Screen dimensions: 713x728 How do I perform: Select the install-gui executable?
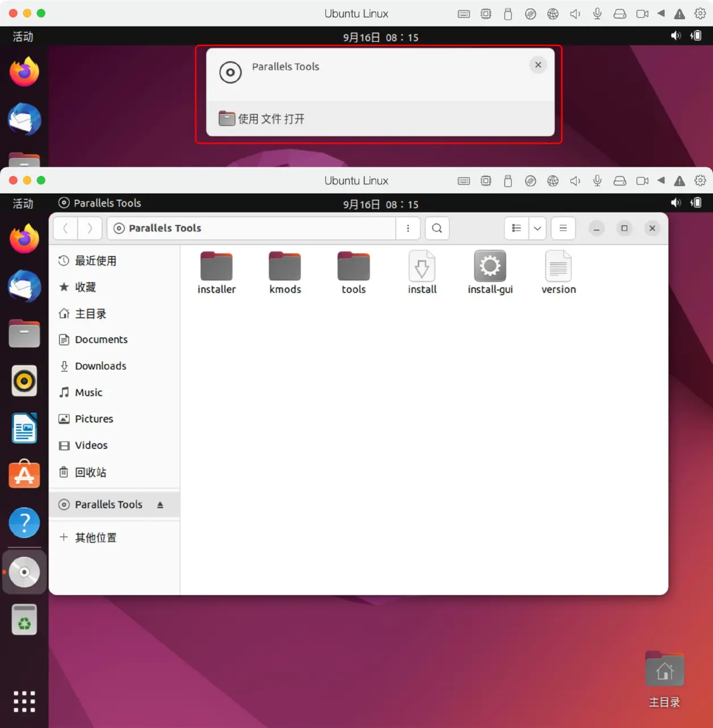(x=490, y=272)
